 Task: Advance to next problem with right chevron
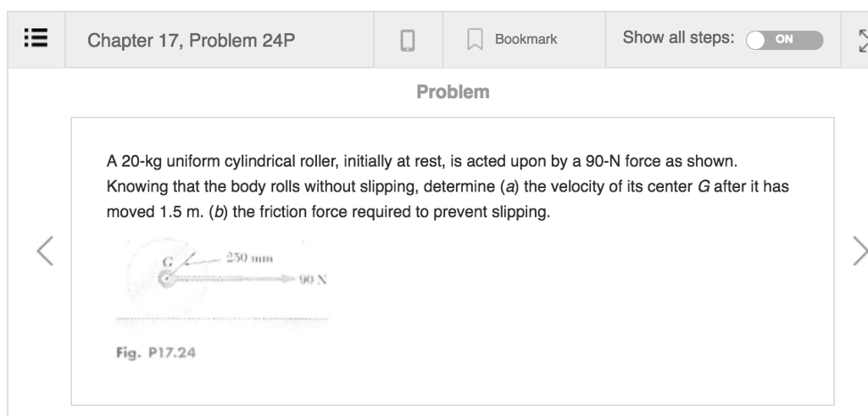(860, 251)
